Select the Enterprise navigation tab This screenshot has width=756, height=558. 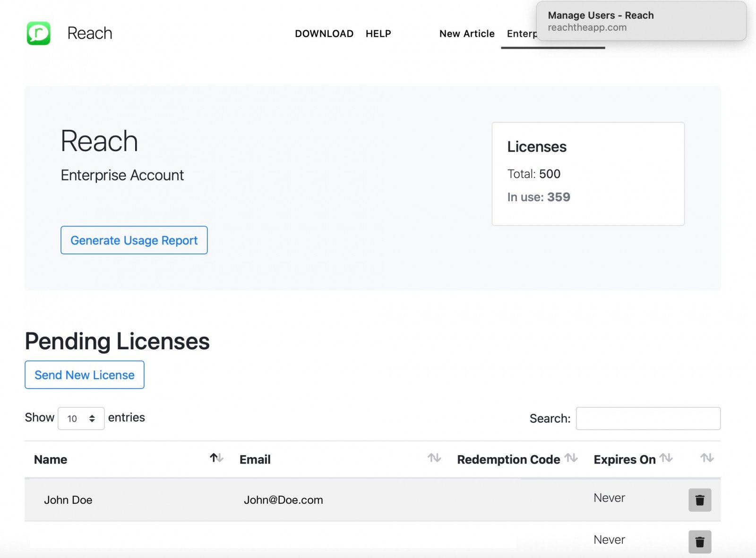pyautogui.click(x=521, y=34)
